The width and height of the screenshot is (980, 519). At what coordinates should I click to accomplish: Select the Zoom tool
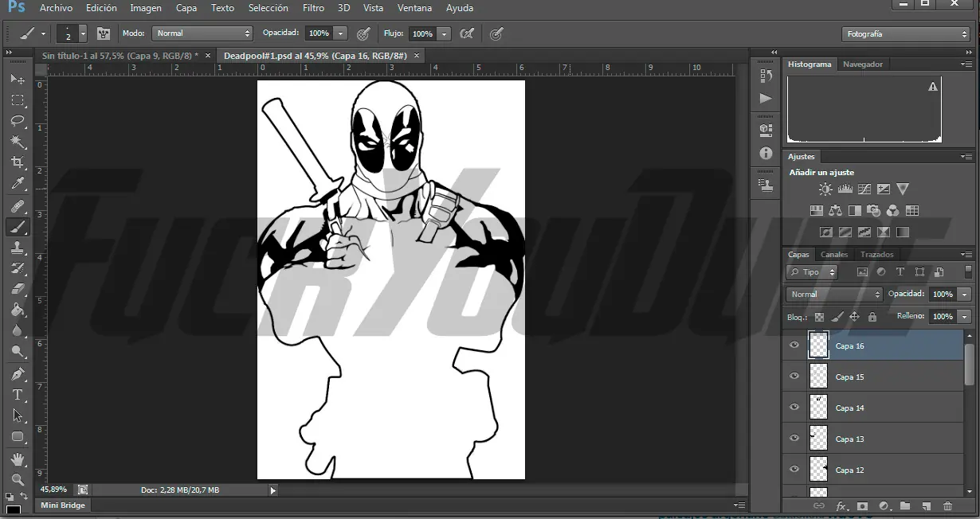click(18, 481)
